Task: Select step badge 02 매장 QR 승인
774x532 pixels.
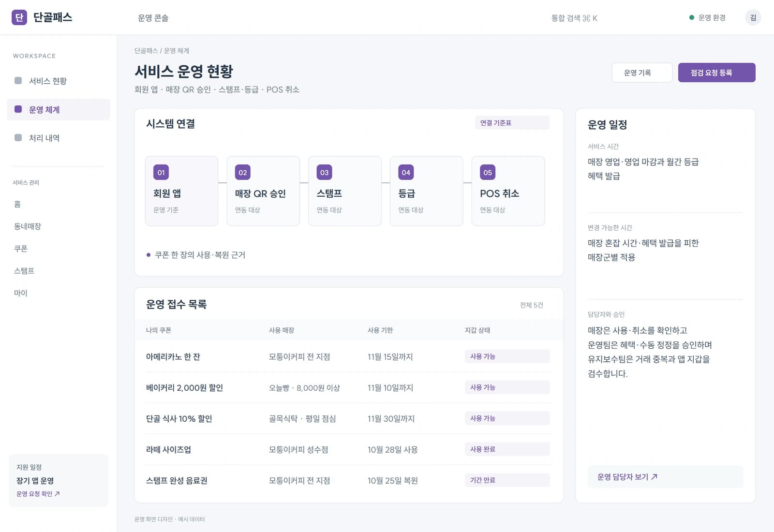Action: 243,173
